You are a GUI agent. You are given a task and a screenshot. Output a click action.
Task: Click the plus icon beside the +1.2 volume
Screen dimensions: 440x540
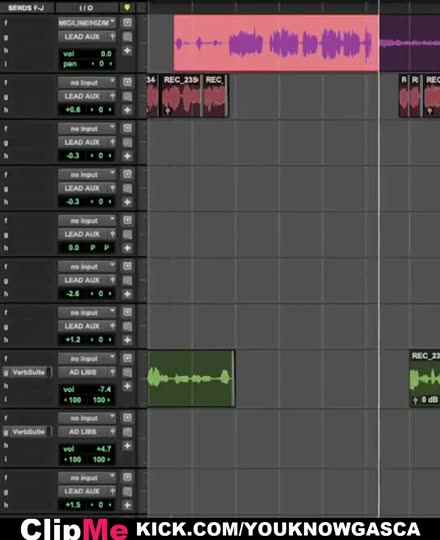127,340
